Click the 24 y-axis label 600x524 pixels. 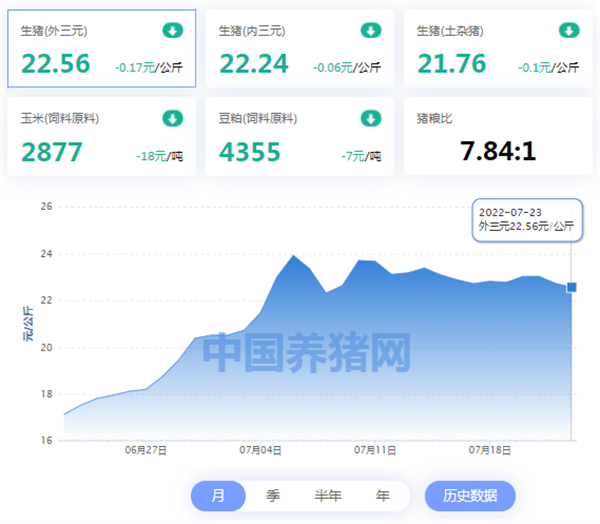pyautogui.click(x=46, y=254)
